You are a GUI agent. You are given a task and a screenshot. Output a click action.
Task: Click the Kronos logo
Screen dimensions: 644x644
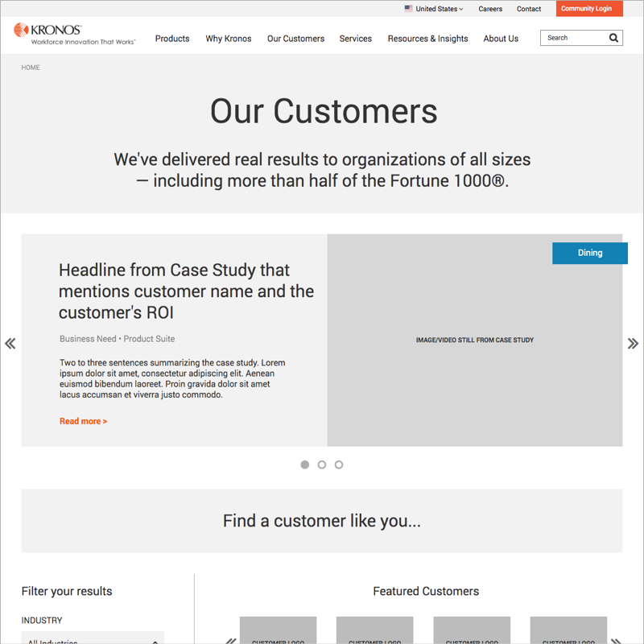coord(74,34)
